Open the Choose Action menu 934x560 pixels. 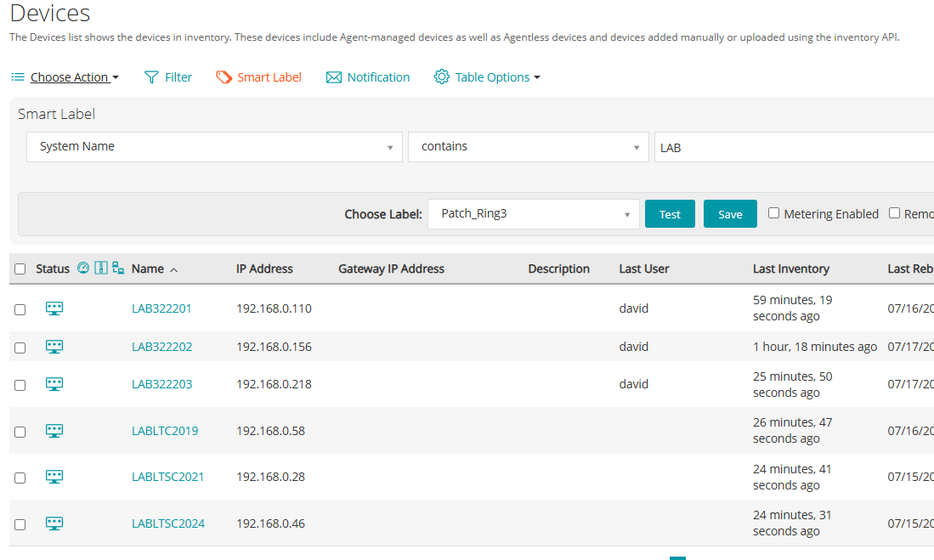pyautogui.click(x=65, y=77)
